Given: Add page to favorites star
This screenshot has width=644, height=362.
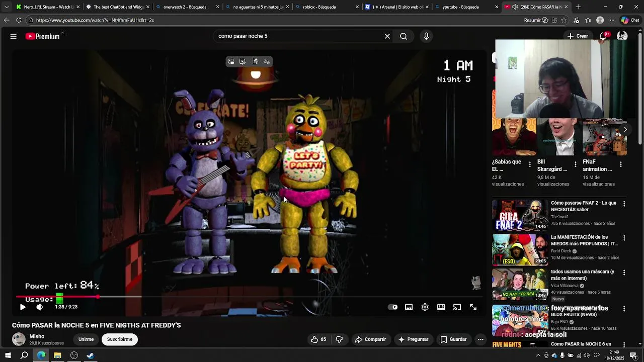Looking at the screenshot, I should pyautogui.click(x=564, y=20).
